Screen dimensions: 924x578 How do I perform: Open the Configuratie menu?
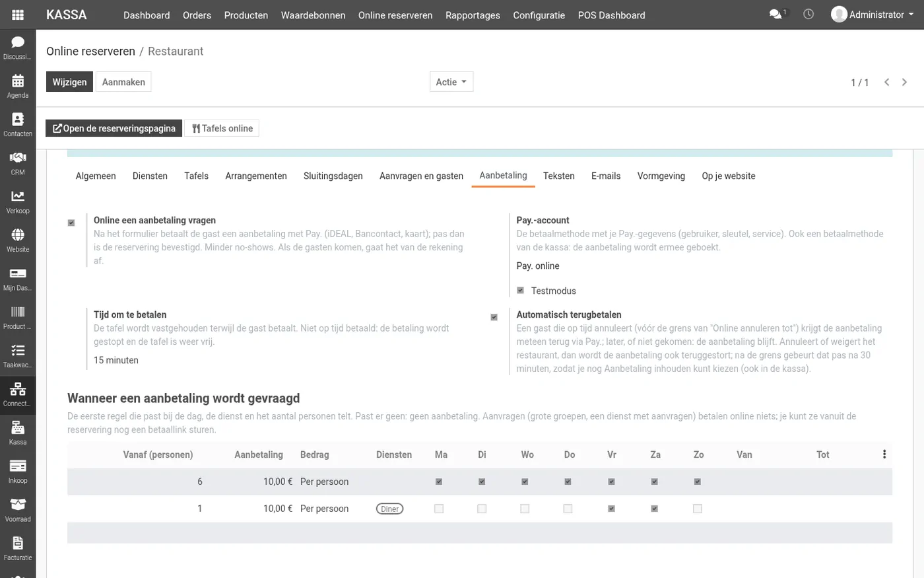click(x=539, y=15)
